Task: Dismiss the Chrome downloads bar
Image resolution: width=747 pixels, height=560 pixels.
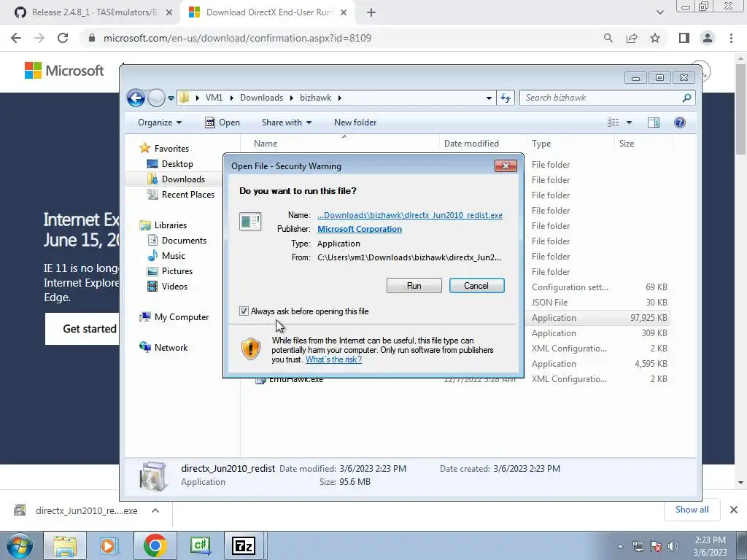Action: [734, 510]
